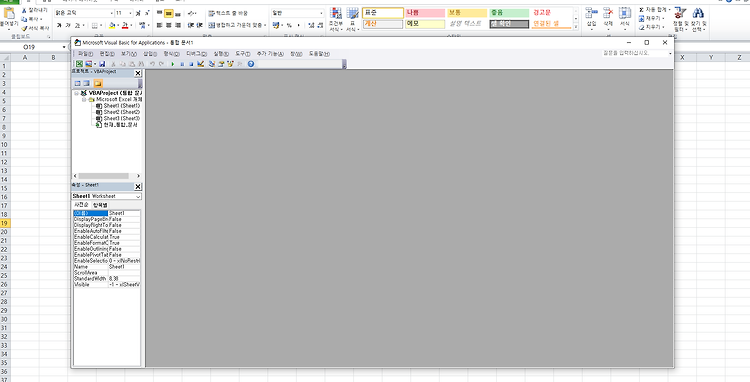Screen dimensions: 750x382
Task: Open Properties Window icon in VBA toolbar
Action: (x=221, y=64)
